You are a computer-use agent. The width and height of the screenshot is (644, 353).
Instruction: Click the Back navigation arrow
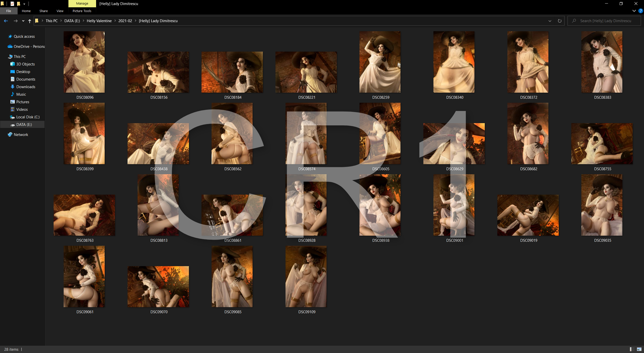tap(6, 21)
